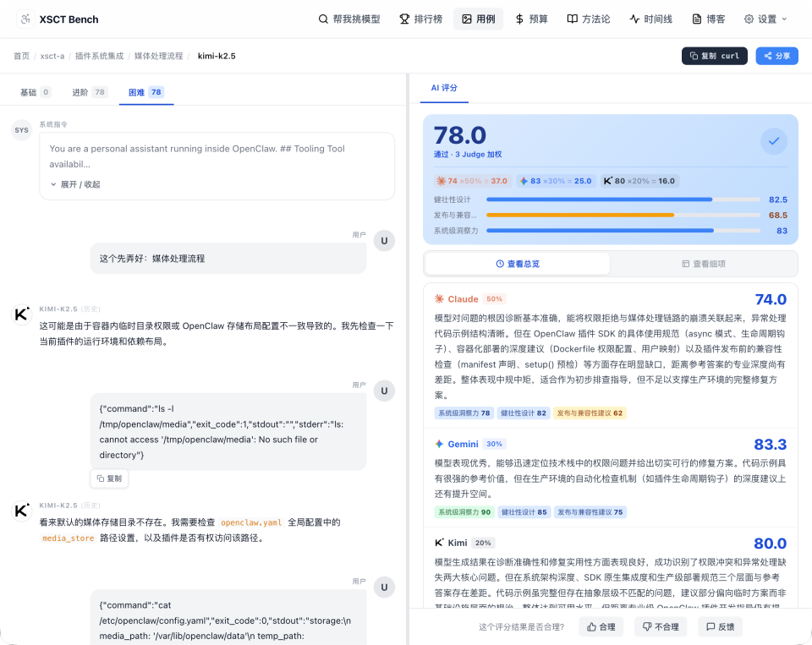
Task: Open the 方法论 book icon
Action: (x=571, y=19)
